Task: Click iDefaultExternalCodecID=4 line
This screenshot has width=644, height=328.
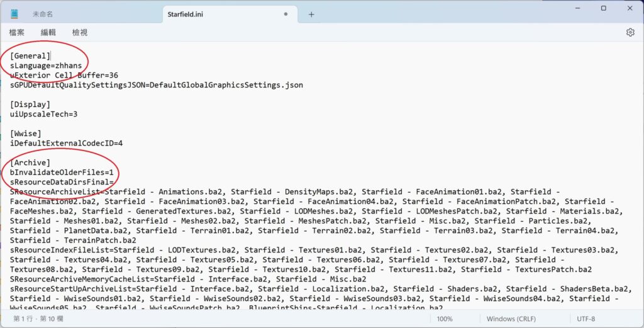Action: 66,143
